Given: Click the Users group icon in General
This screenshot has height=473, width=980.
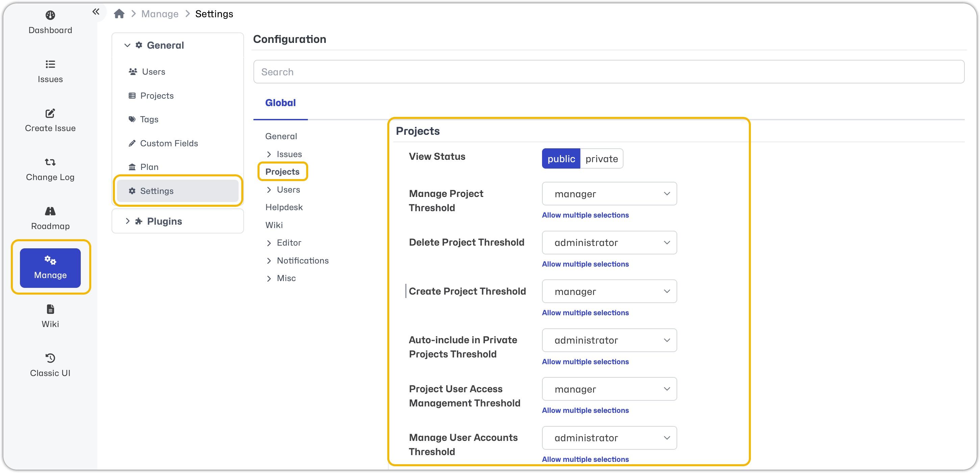Looking at the screenshot, I should tap(133, 72).
